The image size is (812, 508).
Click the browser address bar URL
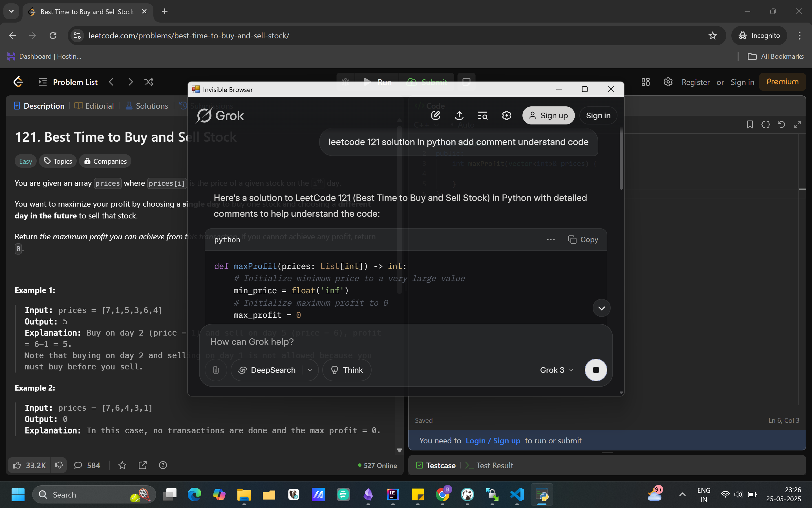point(189,36)
